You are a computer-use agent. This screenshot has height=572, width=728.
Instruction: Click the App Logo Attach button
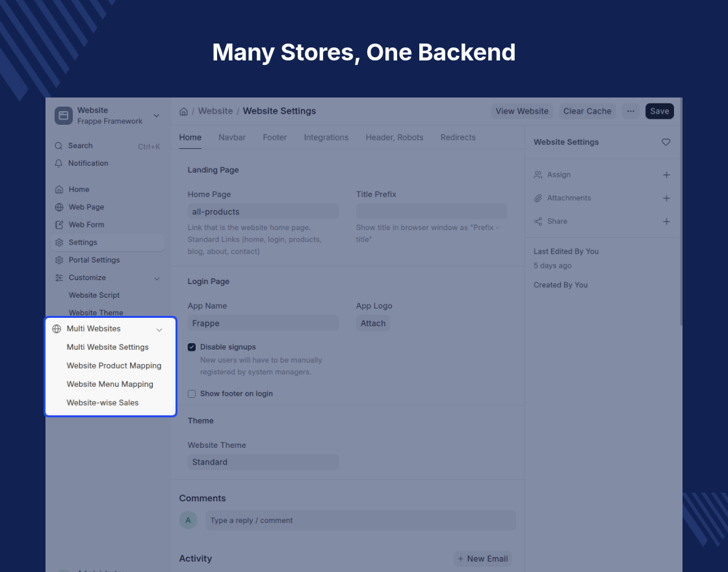(x=373, y=323)
